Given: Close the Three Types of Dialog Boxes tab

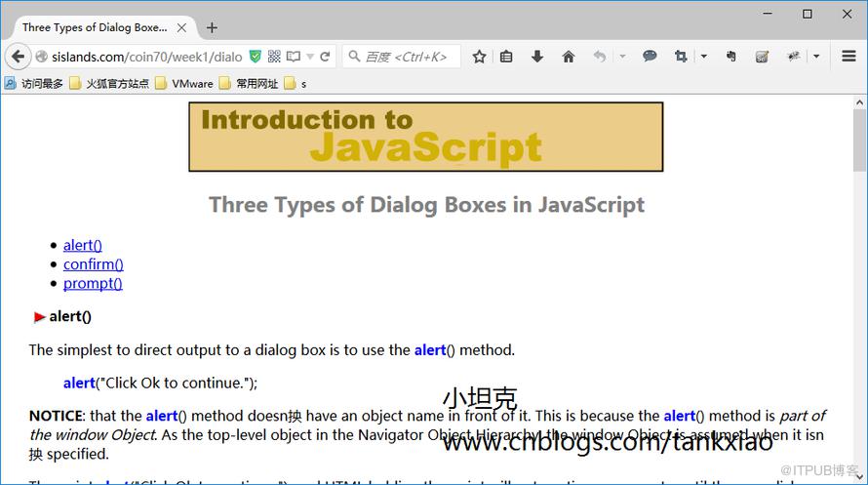Looking at the screenshot, I should [x=181, y=27].
